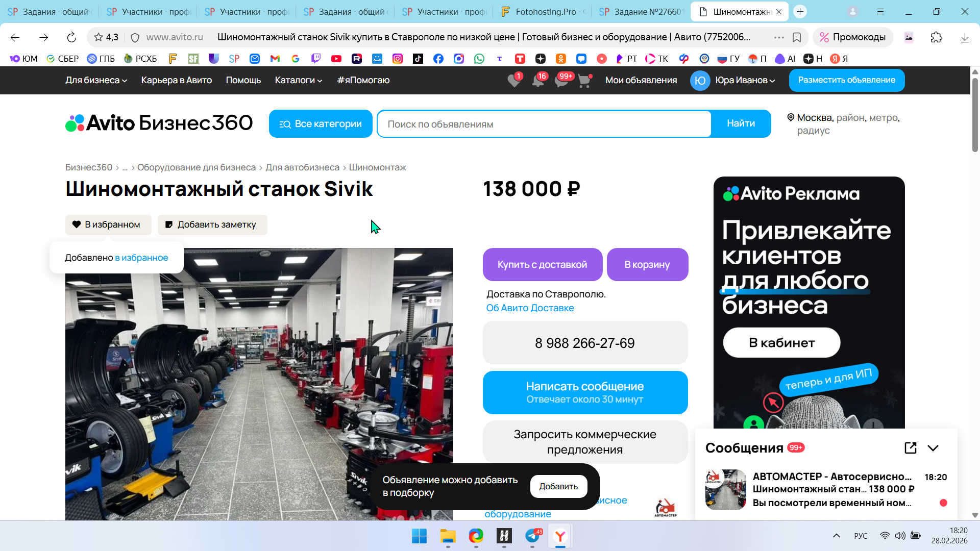Open the 'Помощь' menu item

243,80
